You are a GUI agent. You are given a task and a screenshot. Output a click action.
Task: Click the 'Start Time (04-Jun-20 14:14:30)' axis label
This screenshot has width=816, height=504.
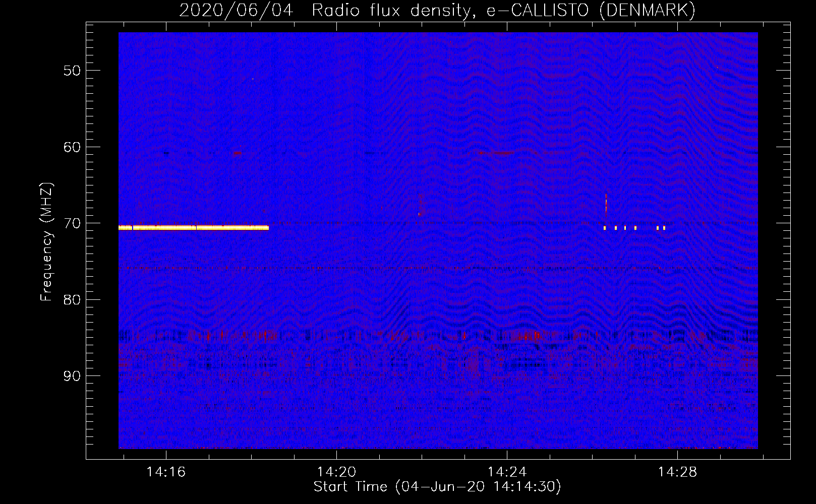coord(437,487)
